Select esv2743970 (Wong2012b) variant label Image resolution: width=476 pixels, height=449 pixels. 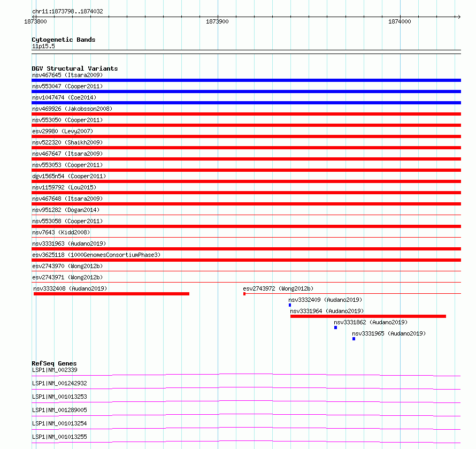tap(67, 266)
